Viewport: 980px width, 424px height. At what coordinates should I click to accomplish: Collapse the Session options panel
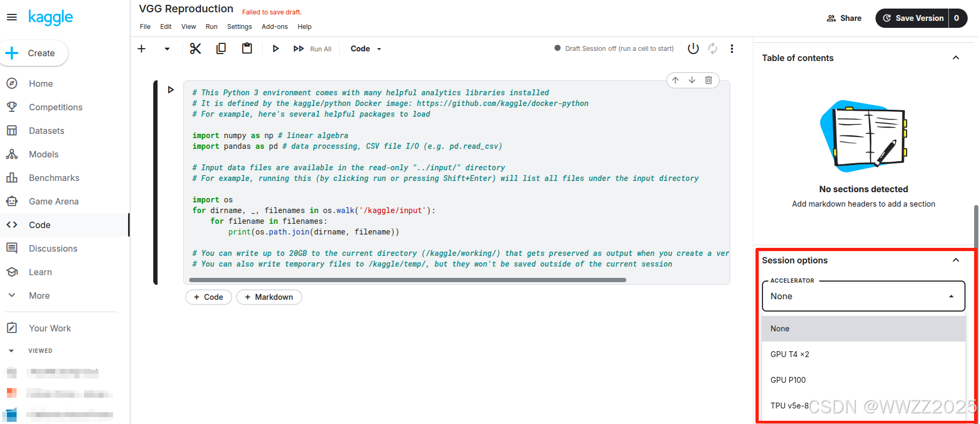pos(956,260)
